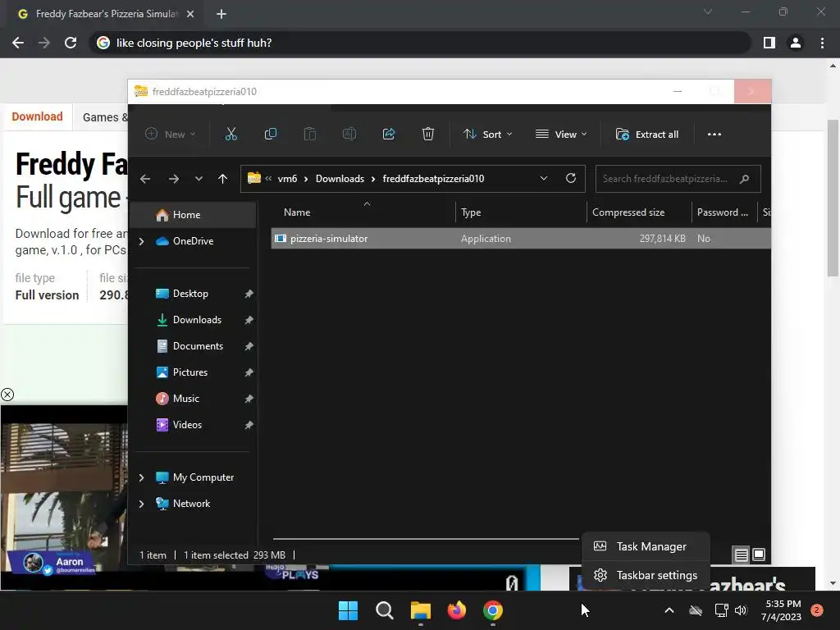The image size is (840, 630).
Task: Click Extract all button
Action: (x=647, y=134)
